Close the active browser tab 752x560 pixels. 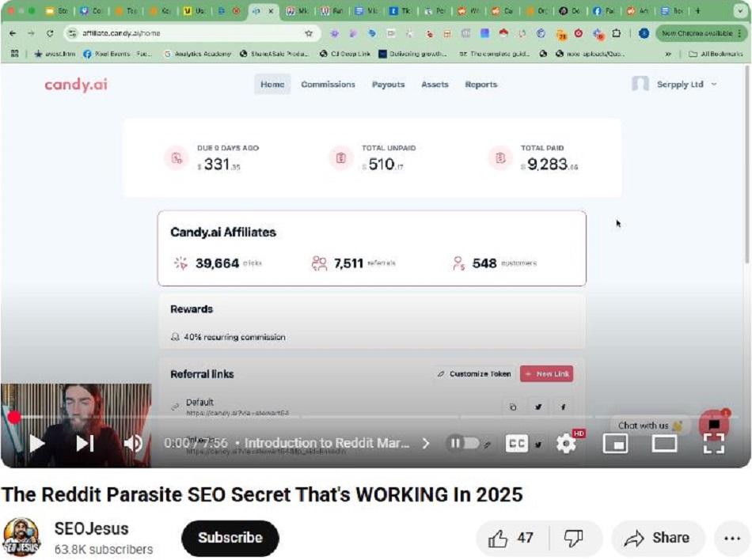pos(271,10)
